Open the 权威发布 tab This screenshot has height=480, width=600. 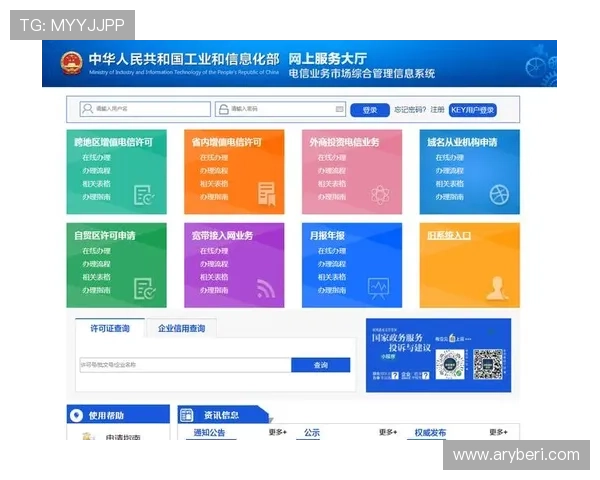(430, 433)
